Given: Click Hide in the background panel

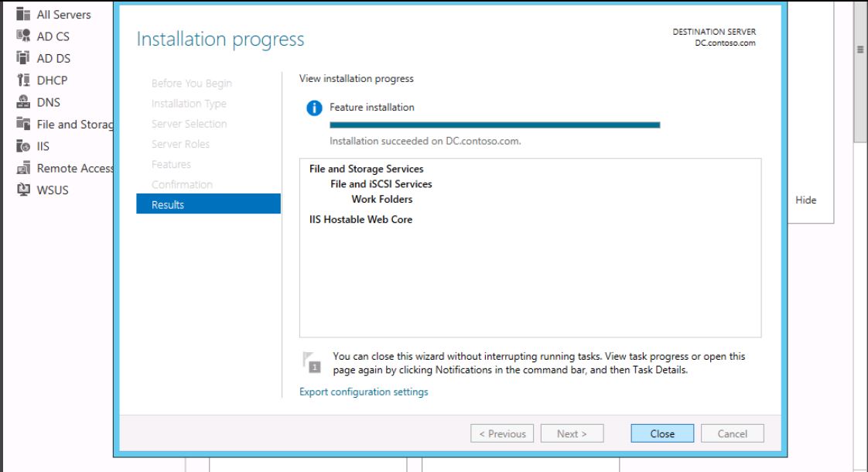Looking at the screenshot, I should coord(805,200).
